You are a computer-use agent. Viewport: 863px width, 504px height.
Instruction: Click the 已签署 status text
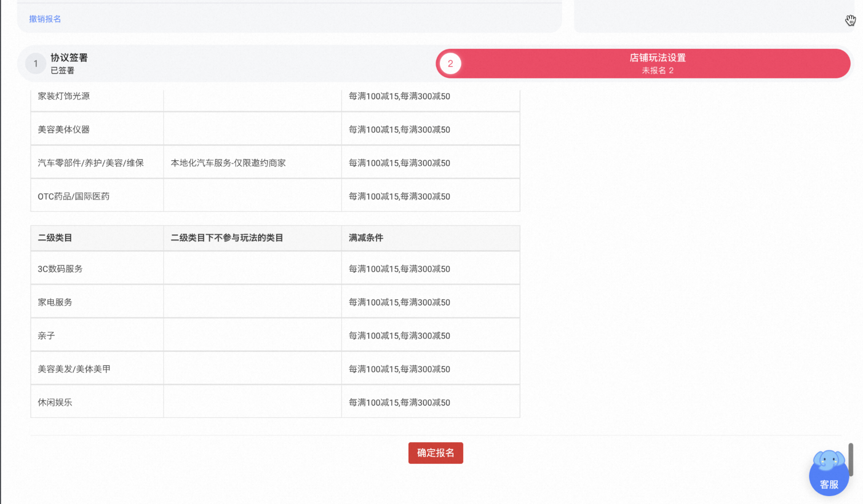(62, 71)
